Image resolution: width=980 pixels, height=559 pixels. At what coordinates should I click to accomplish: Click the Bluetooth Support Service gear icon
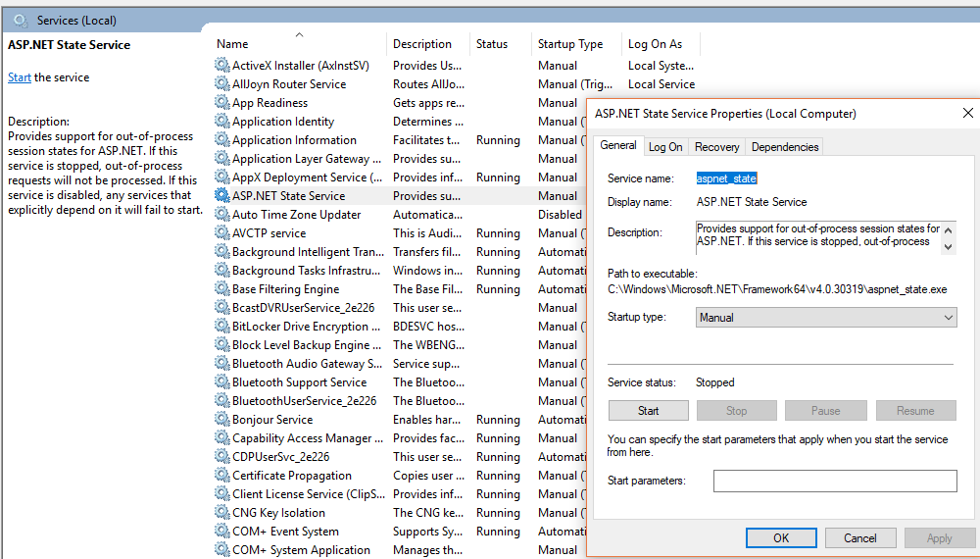[x=221, y=382]
